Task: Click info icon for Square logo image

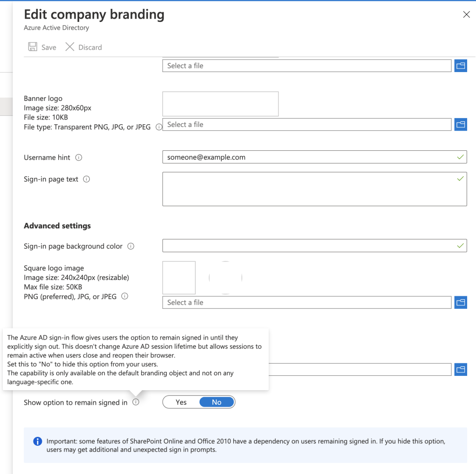Action: click(x=125, y=296)
